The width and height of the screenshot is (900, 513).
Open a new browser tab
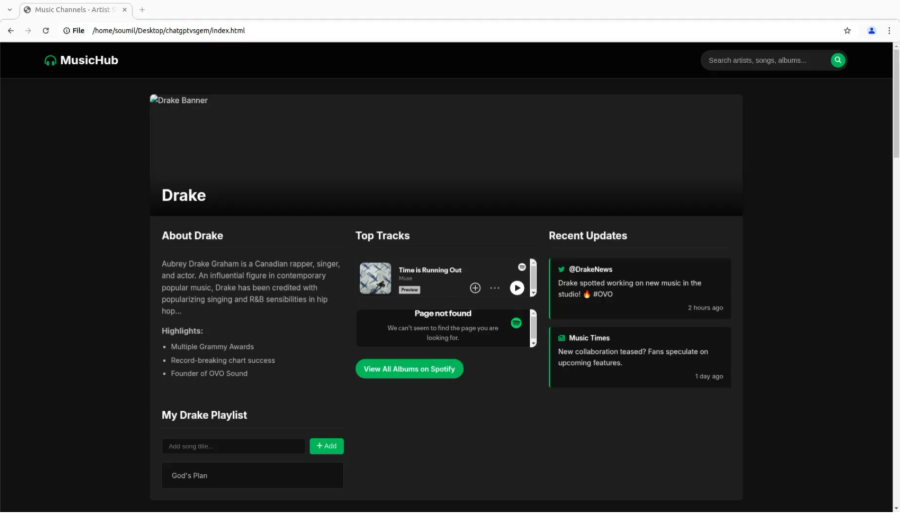tap(142, 9)
